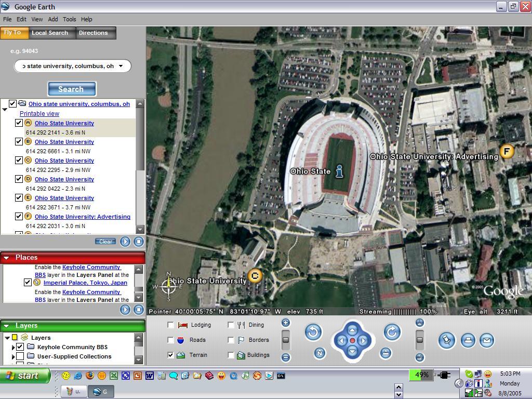Rotate the view counterclockwise
This screenshot has width=532, height=399.
coord(313,332)
